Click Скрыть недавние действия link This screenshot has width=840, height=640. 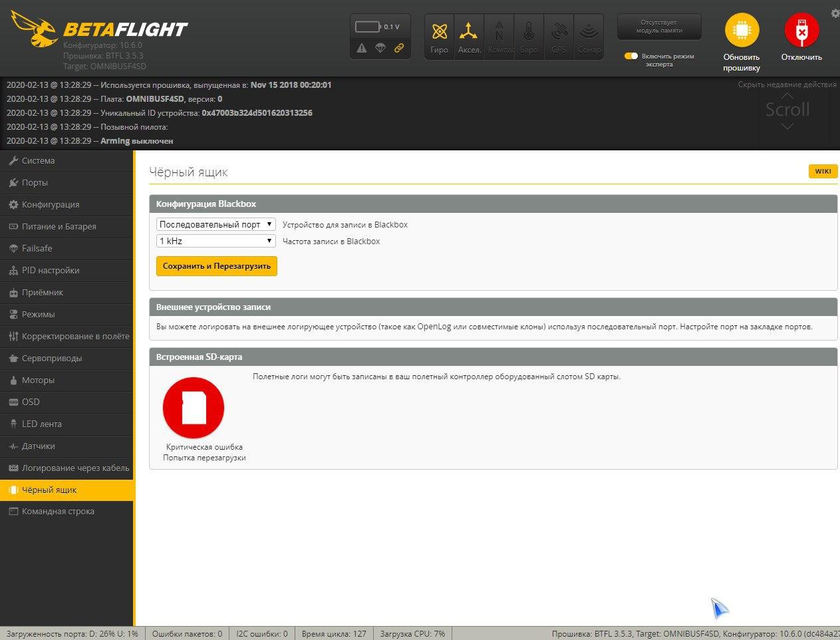tap(787, 84)
